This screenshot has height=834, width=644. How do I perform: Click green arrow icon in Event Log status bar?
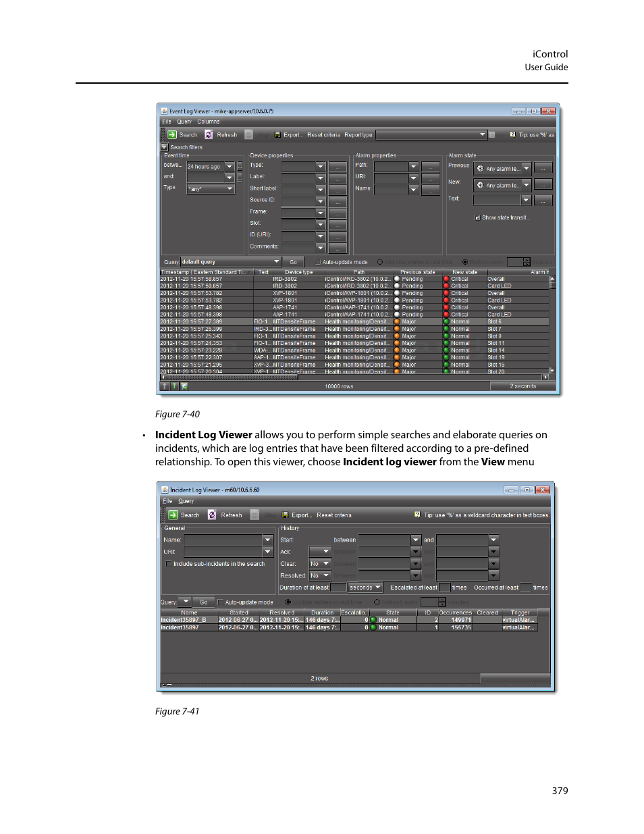[x=174, y=386]
